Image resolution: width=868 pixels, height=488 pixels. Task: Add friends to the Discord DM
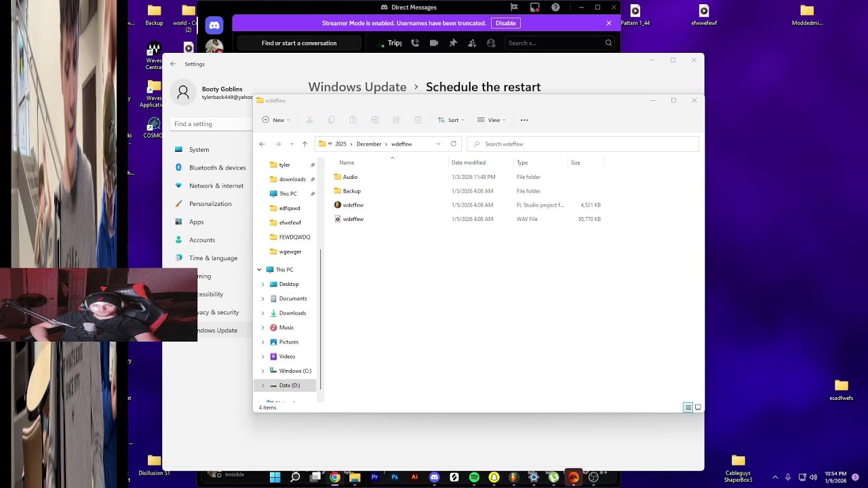(472, 43)
